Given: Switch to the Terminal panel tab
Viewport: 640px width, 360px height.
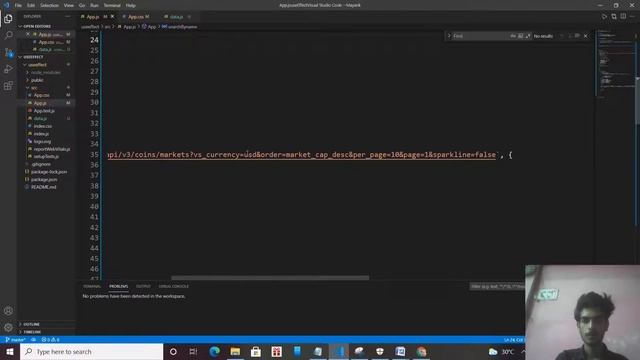Looking at the screenshot, I should [92, 286].
